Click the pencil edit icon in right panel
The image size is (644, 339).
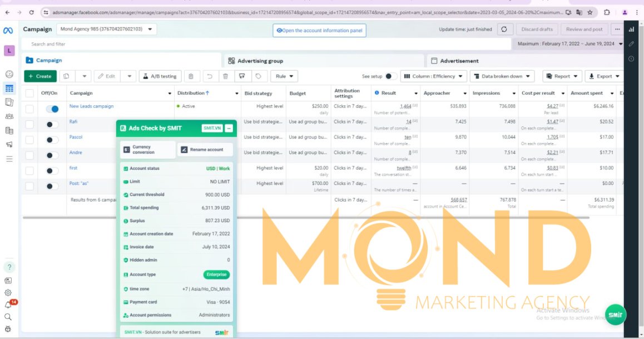tap(631, 44)
